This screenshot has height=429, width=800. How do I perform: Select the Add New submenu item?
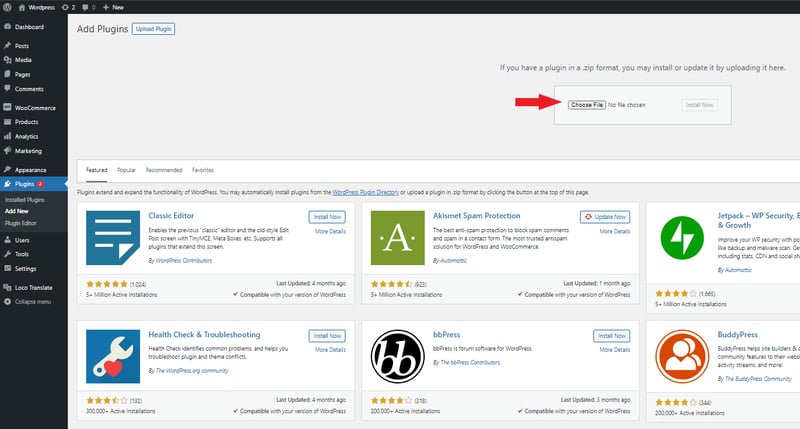(x=17, y=211)
